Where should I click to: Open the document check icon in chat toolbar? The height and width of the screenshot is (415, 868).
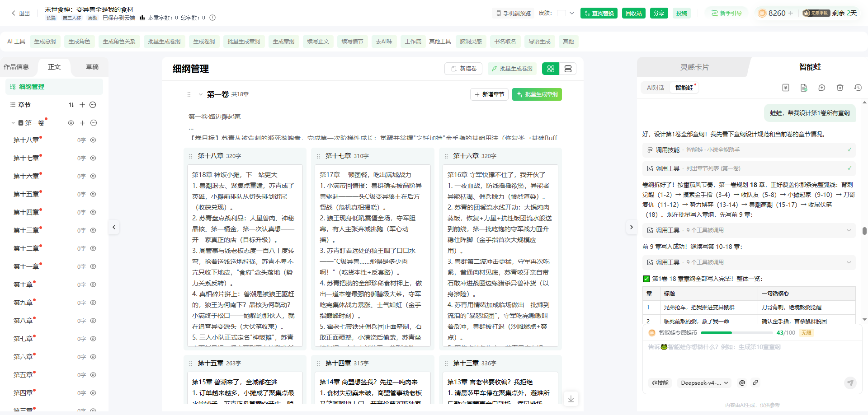coord(803,88)
